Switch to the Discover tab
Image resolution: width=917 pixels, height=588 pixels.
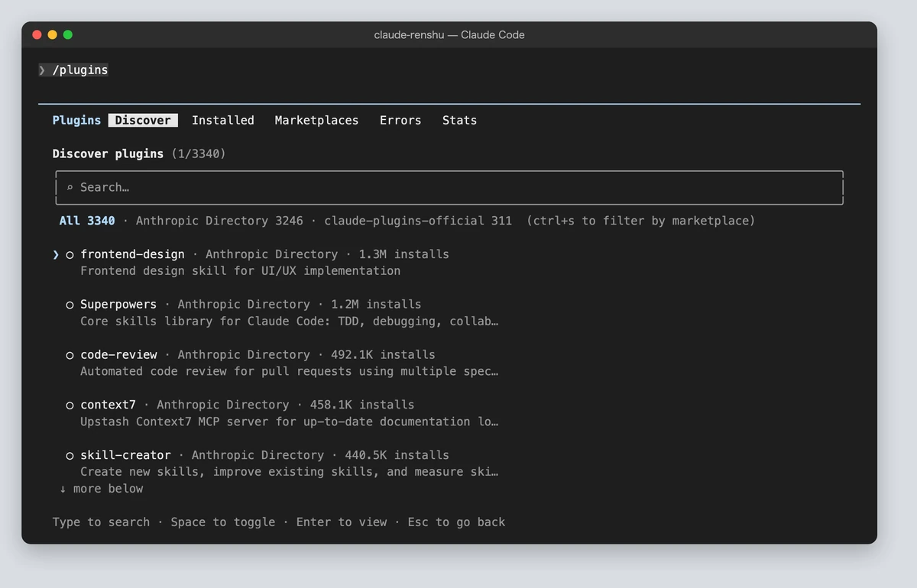pyautogui.click(x=143, y=120)
